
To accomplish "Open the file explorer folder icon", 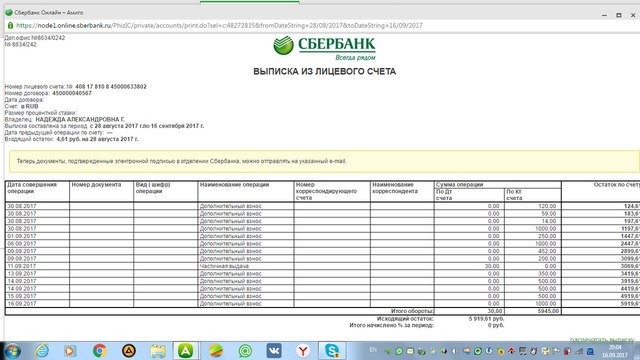I will click(158, 351).
